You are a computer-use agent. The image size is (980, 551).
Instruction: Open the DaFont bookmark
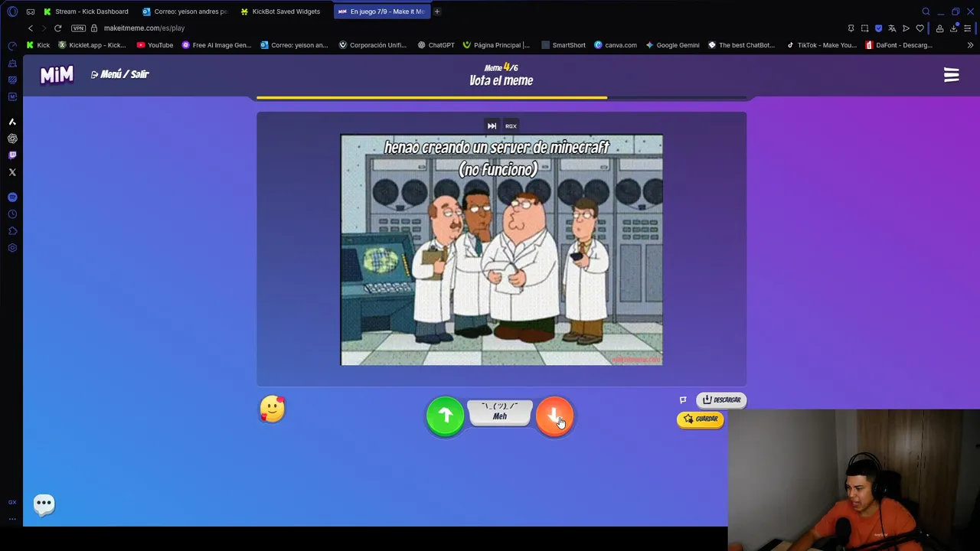point(898,45)
